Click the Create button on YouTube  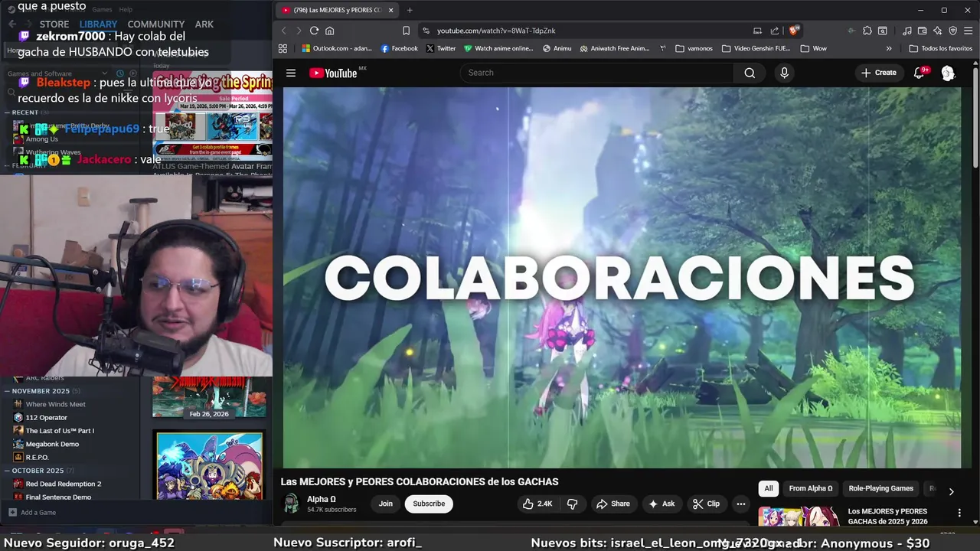878,73
